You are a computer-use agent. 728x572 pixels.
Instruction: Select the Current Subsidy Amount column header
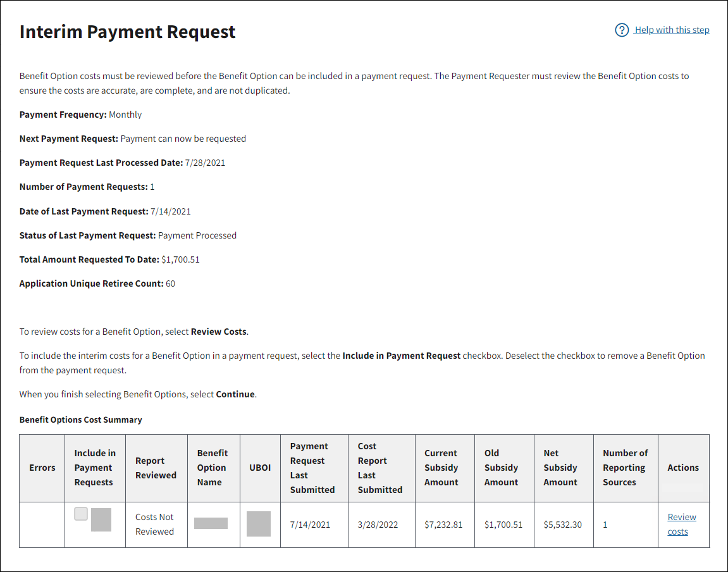tap(441, 468)
